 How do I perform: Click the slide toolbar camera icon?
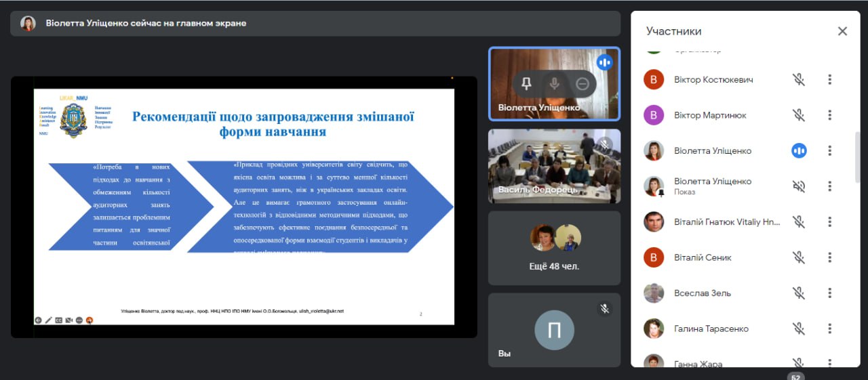[68, 320]
